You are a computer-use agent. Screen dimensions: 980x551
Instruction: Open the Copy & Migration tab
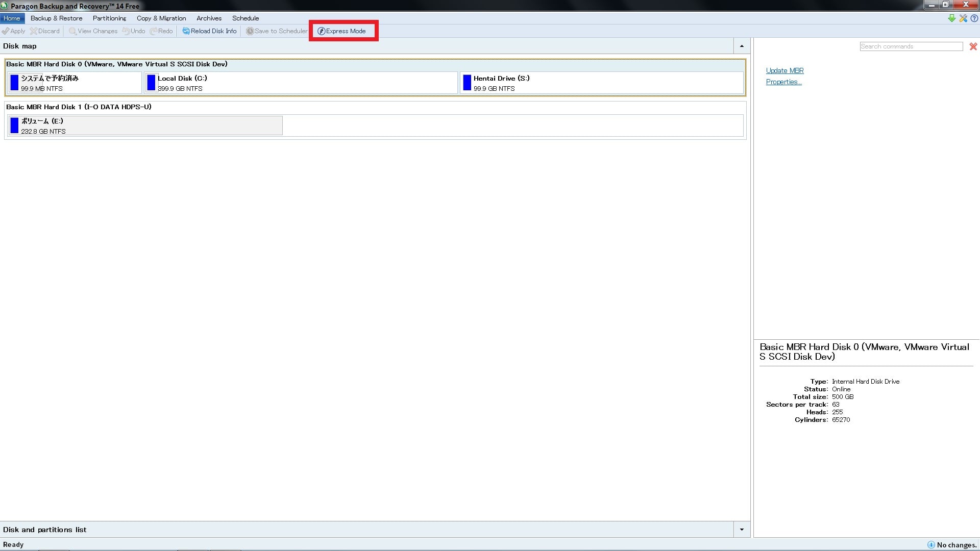(x=161, y=18)
